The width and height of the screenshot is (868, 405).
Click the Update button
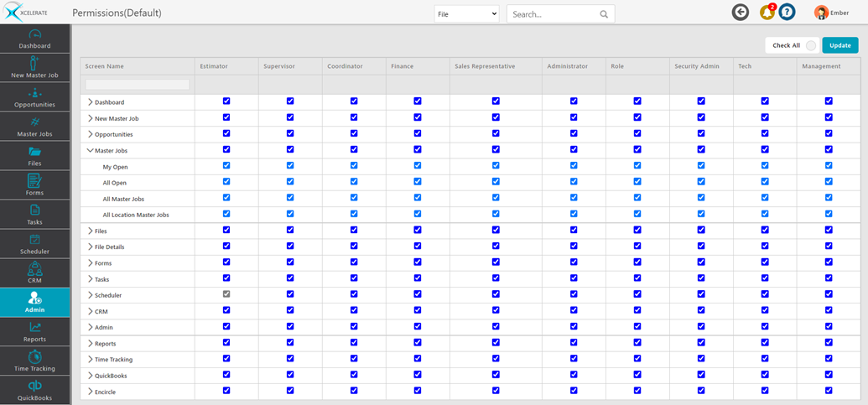click(839, 45)
